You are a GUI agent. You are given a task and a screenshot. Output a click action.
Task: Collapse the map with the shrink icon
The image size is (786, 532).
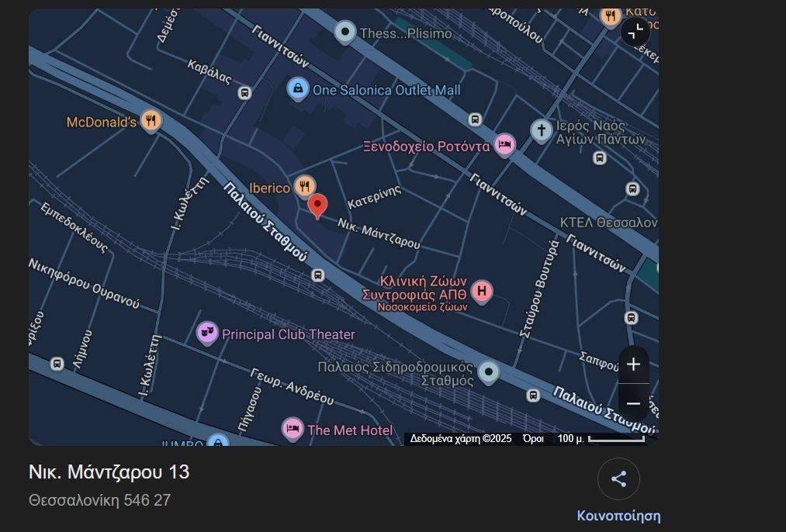click(x=635, y=32)
